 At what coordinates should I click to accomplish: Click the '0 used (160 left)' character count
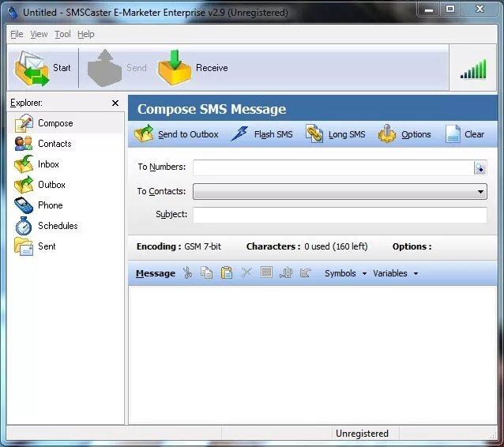click(336, 246)
